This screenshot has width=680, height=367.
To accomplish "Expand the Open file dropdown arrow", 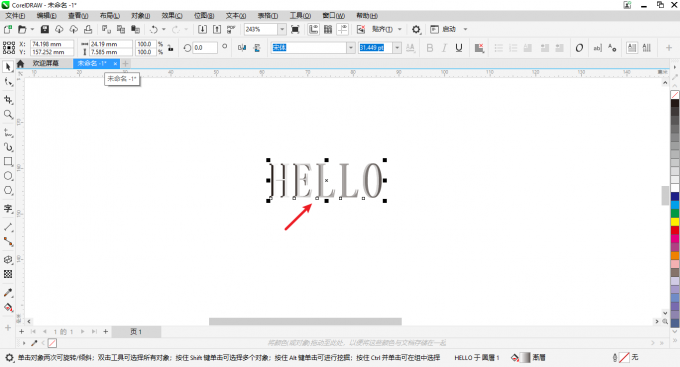I will coord(32,29).
